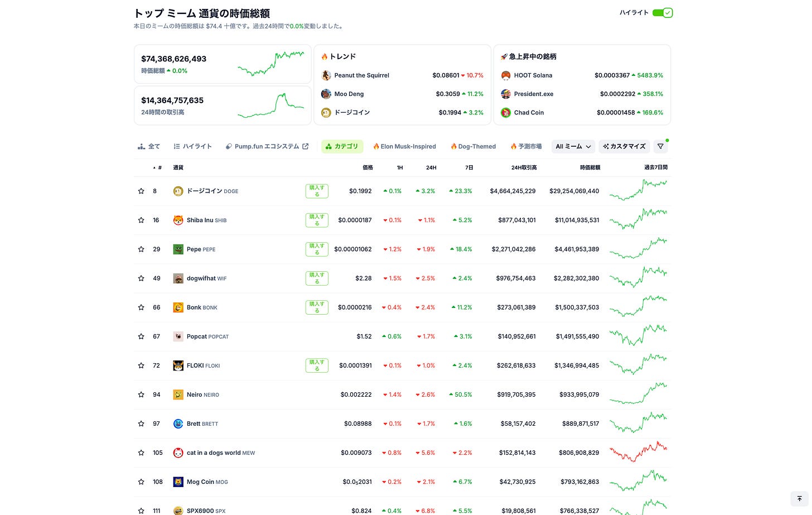Sort by 24H取引高 column header

pyautogui.click(x=524, y=167)
